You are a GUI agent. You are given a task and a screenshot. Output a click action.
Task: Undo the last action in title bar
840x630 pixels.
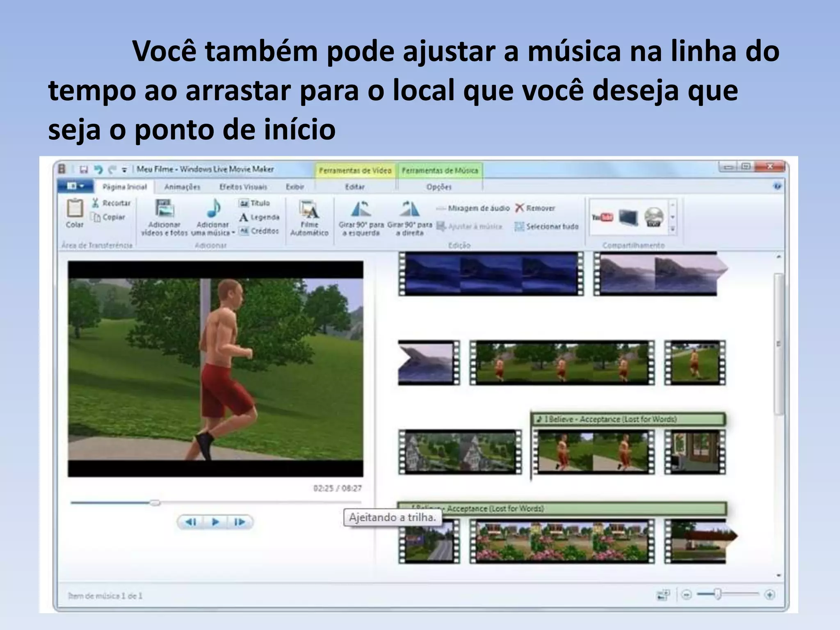click(x=98, y=169)
